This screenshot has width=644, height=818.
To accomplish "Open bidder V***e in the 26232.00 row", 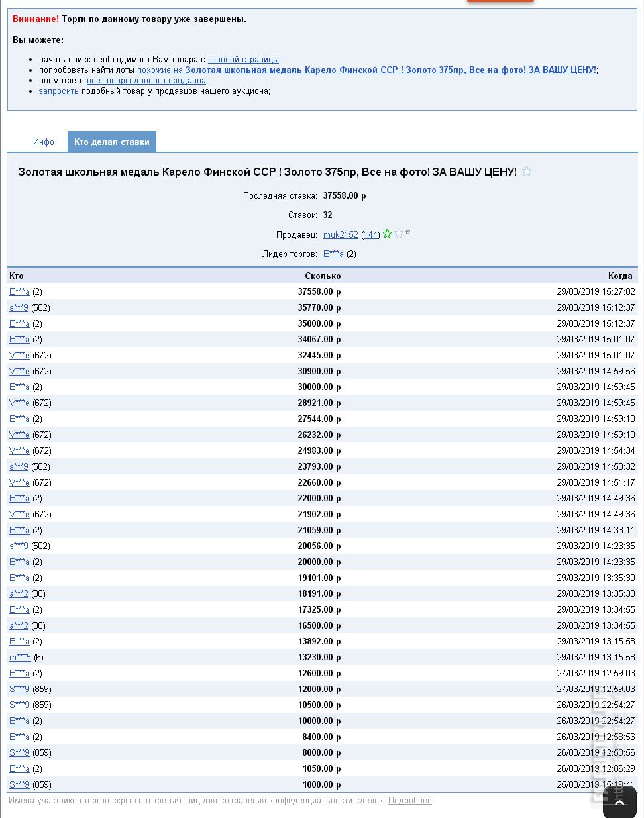I will [x=19, y=435].
